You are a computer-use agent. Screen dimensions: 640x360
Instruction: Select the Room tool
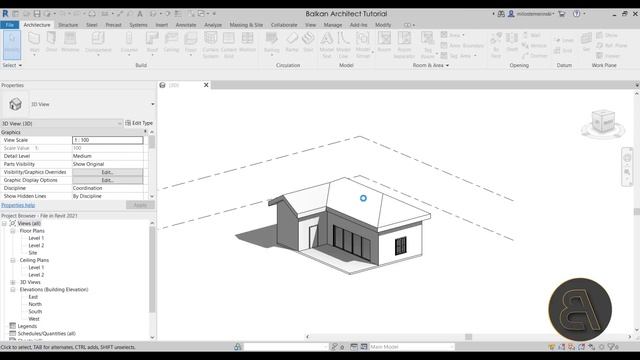(x=384, y=42)
